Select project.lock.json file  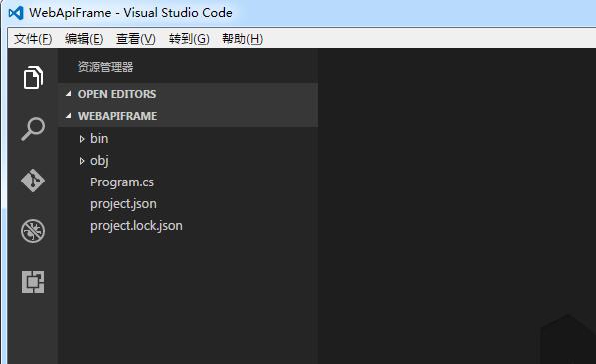tap(136, 226)
